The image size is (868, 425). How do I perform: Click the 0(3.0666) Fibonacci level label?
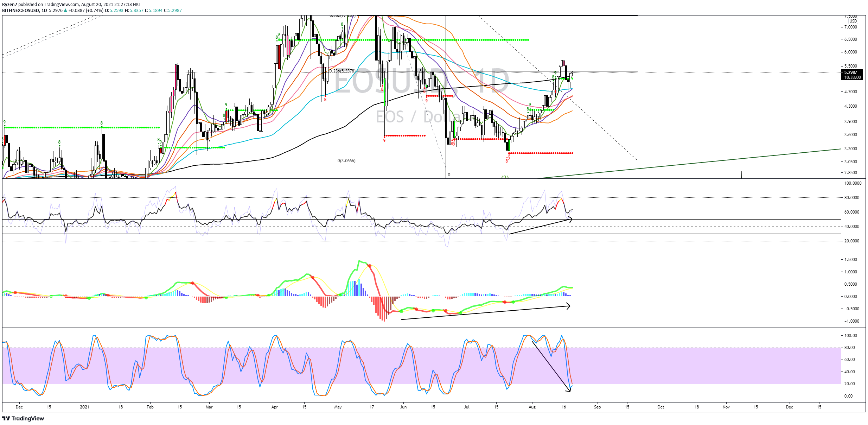(346, 161)
